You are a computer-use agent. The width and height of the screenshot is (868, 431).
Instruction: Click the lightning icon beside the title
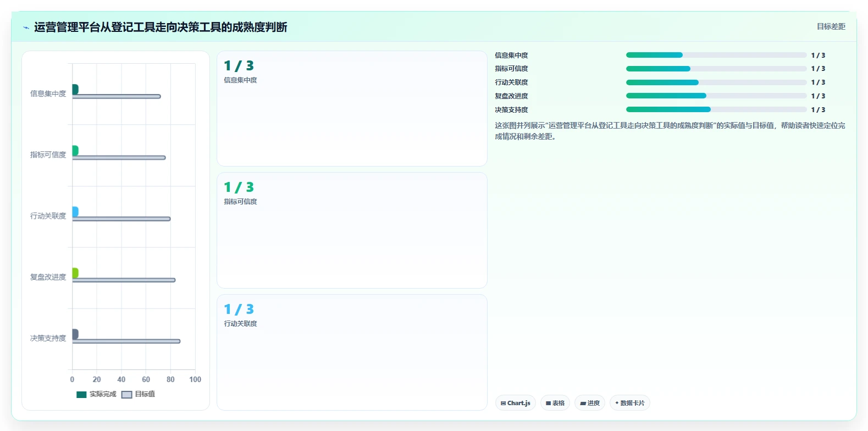pos(26,27)
